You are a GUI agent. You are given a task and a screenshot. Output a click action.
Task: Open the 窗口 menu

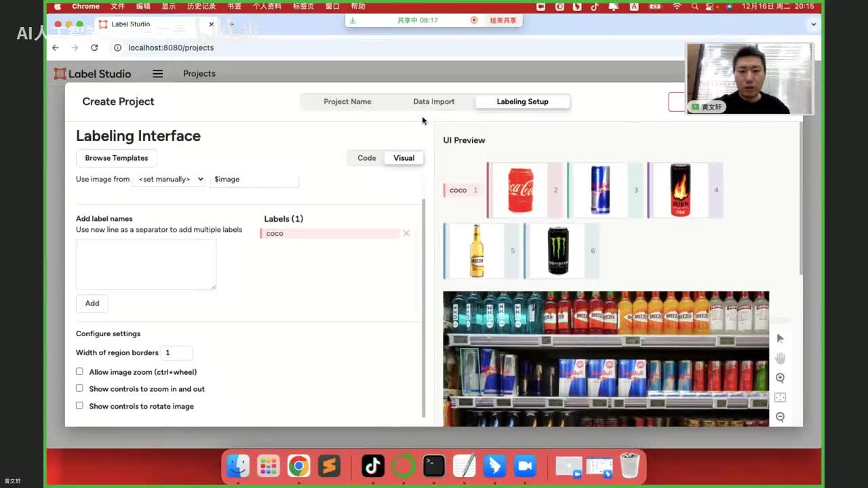[332, 6]
